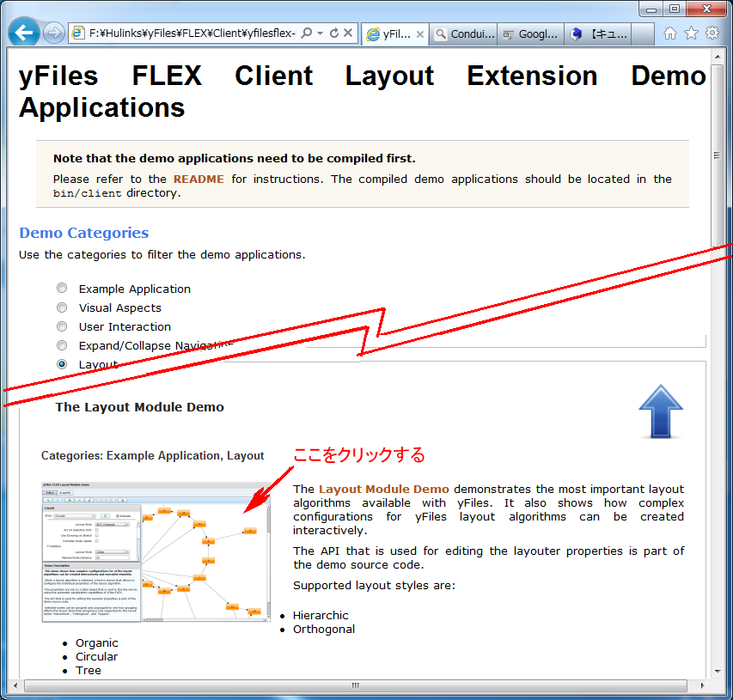The image size is (733, 700).
Task: Minimize the browser window
Action: (x=651, y=9)
